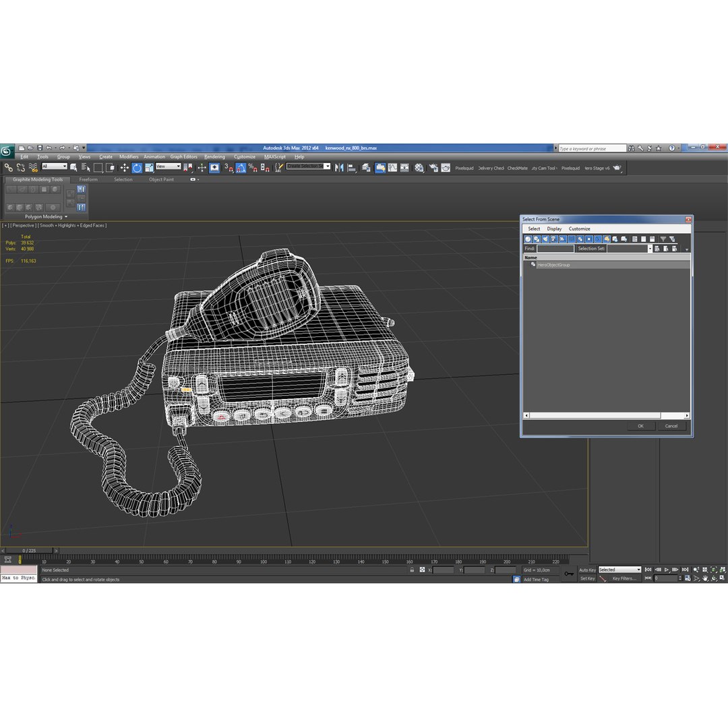Switch to the Freeform ribbon tab

point(88,180)
